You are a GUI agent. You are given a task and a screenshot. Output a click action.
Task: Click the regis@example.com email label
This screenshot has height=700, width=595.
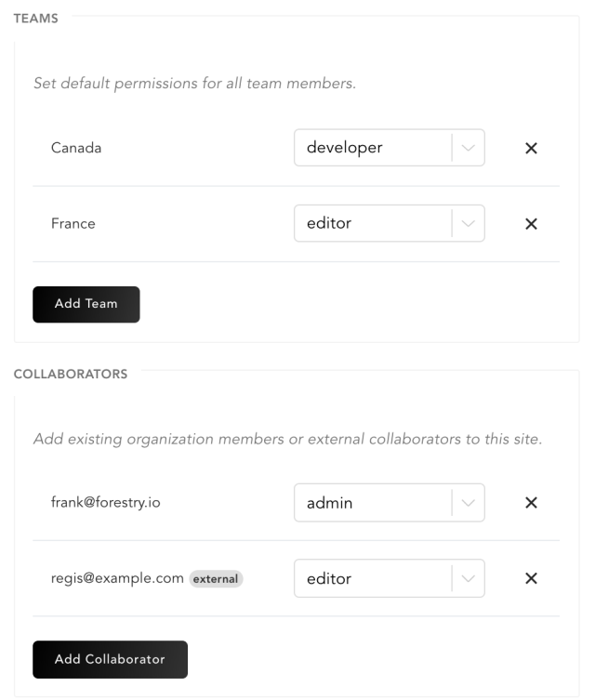(x=117, y=578)
